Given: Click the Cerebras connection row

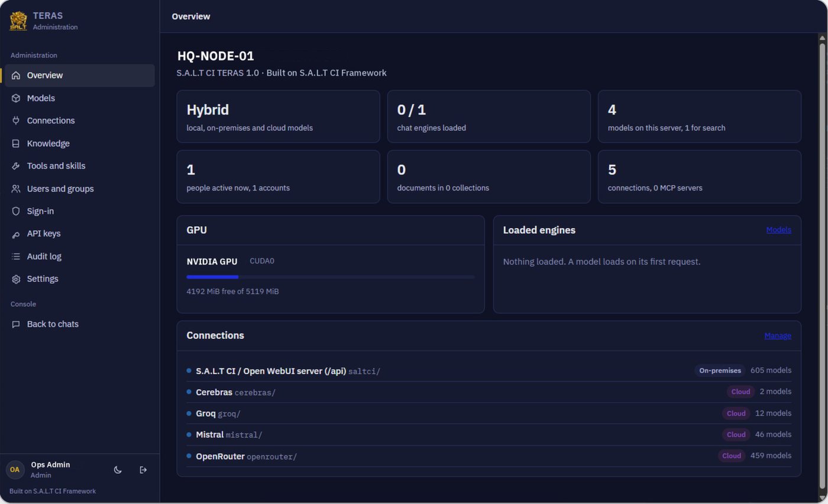Looking at the screenshot, I should [489, 392].
